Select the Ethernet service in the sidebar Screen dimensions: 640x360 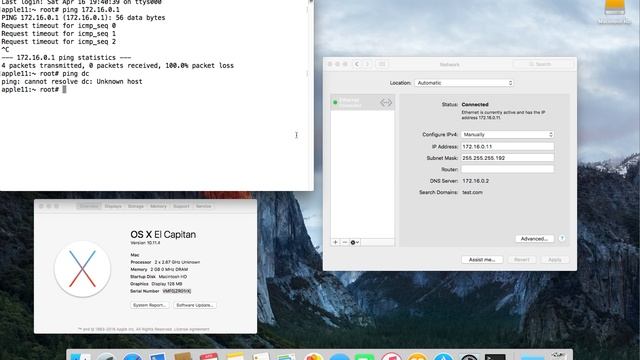tap(362, 102)
